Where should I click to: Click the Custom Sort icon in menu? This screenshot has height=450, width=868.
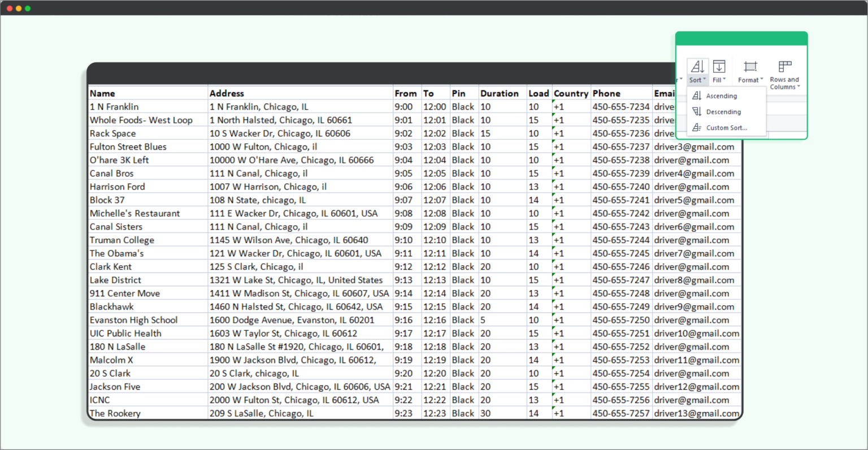[x=697, y=128]
